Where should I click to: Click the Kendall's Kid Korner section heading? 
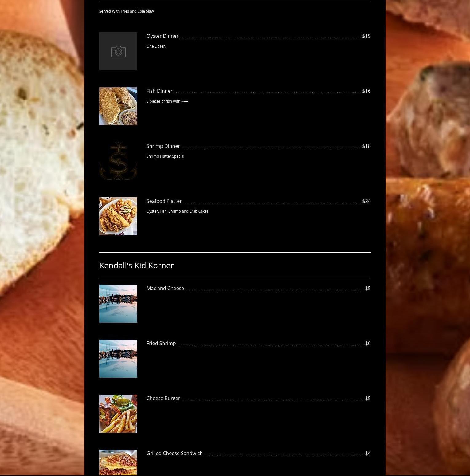pos(136,265)
